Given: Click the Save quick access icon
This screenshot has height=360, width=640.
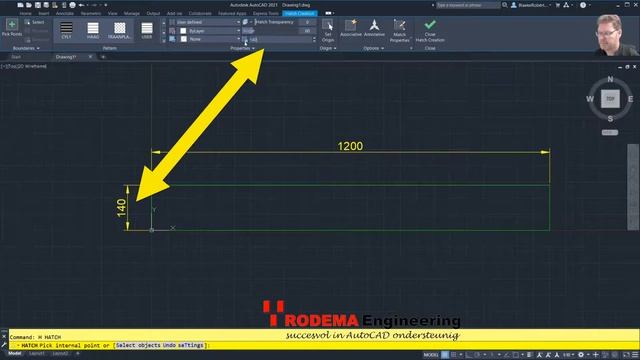Looking at the screenshot, I should (x=38, y=5).
